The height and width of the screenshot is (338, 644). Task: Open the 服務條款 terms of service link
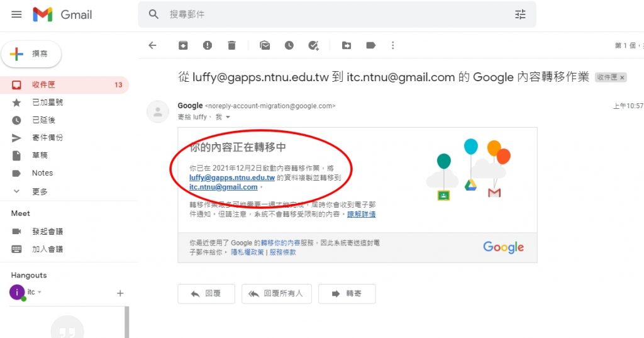tap(282, 252)
